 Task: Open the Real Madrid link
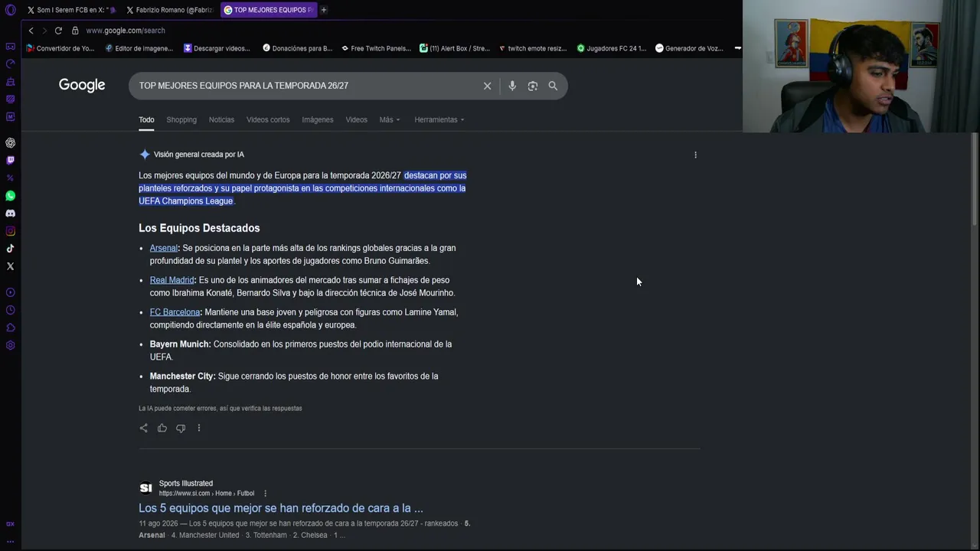171,280
